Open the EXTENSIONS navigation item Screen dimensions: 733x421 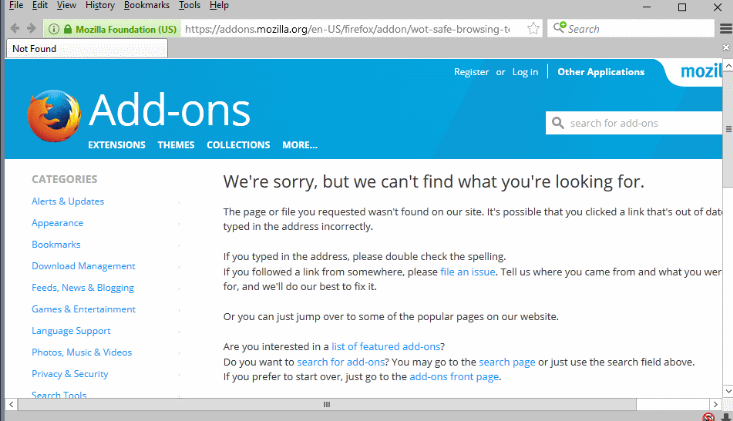(117, 145)
